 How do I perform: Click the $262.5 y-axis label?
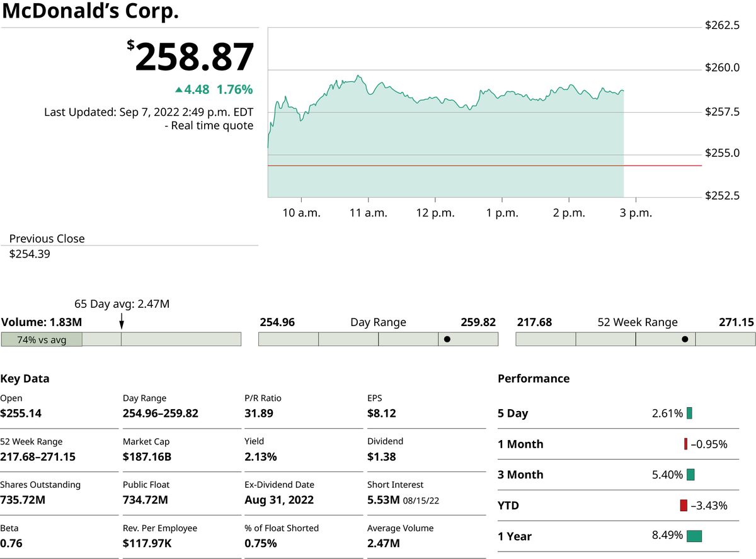(722, 26)
